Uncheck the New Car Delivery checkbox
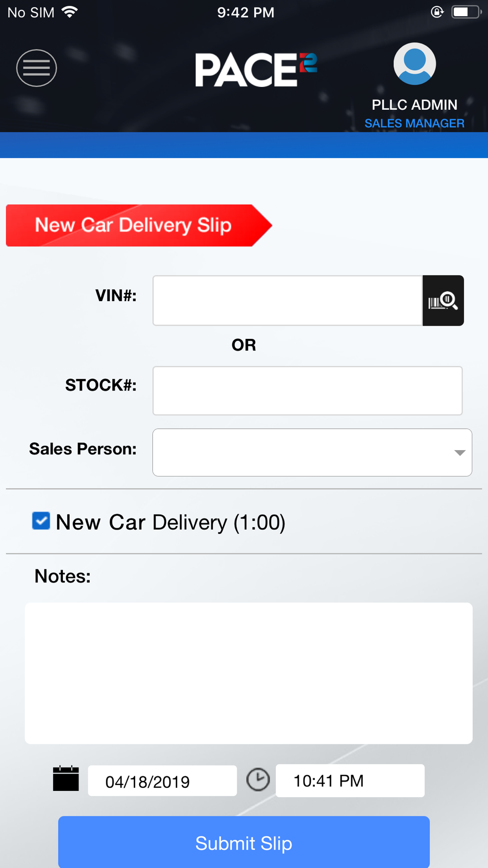 41,521
